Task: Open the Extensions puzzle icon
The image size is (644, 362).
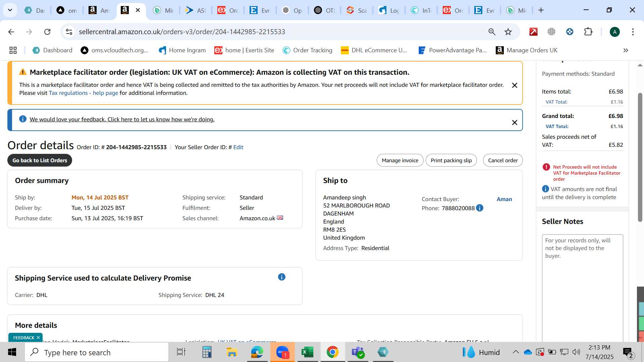Action: click(x=588, y=32)
